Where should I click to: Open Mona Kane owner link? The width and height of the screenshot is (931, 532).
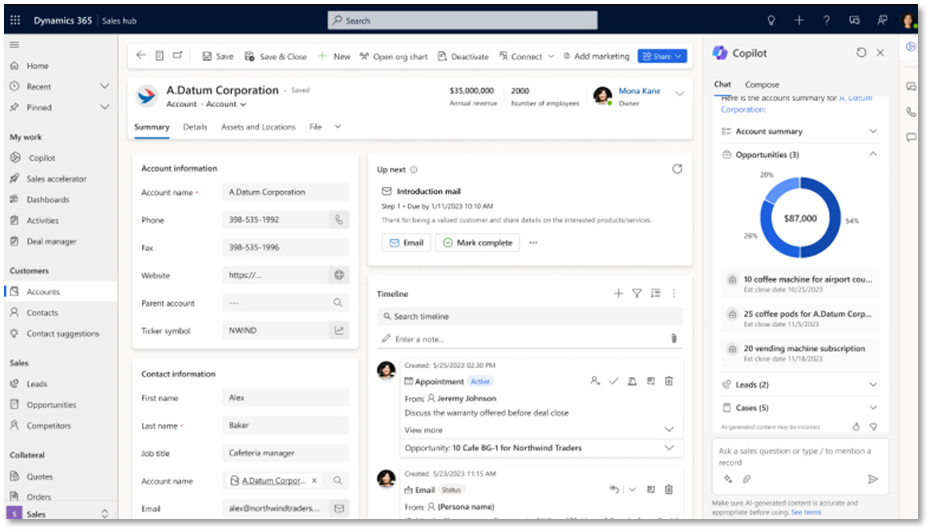pyautogui.click(x=639, y=91)
